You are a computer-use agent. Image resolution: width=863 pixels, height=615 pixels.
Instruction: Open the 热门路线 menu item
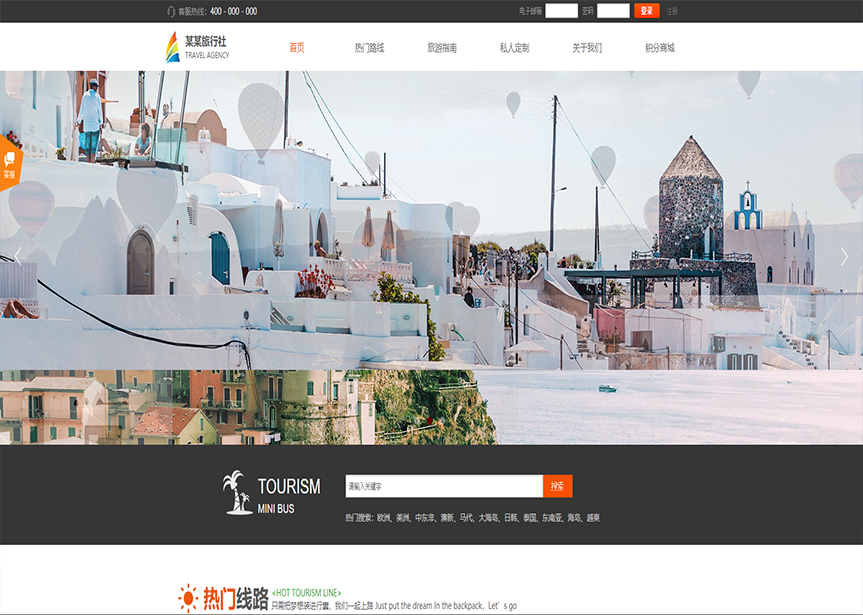(x=369, y=48)
